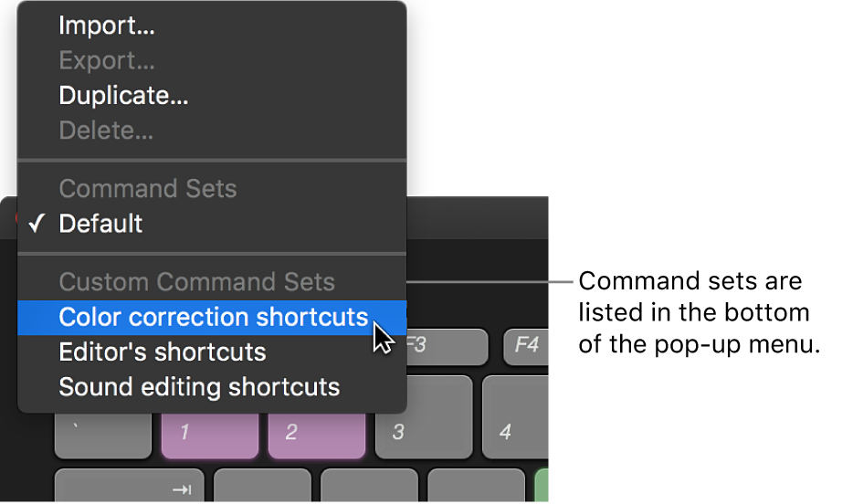This screenshot has width=853, height=504.
Task: Select the dimmed Export... menu item
Action: pos(107,60)
